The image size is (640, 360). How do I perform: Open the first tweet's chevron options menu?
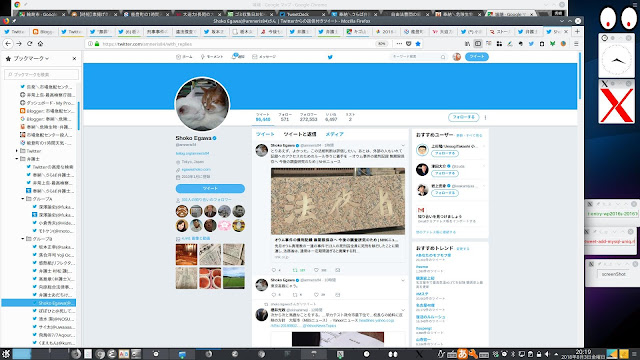tap(403, 145)
